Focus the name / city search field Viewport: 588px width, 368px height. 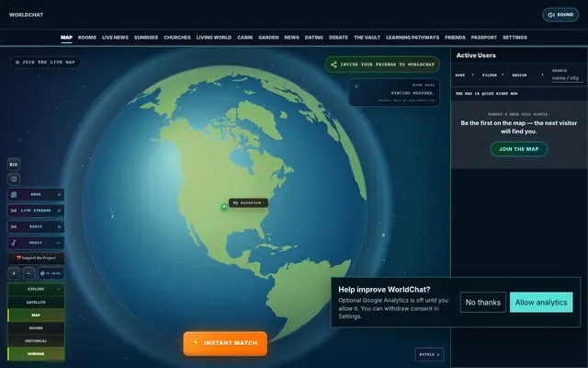[568, 78]
